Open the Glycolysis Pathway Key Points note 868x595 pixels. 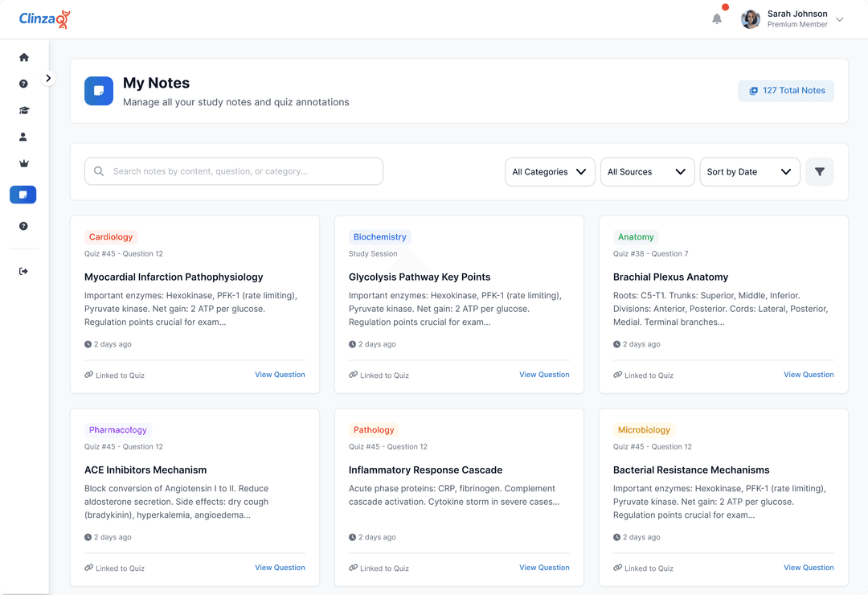coord(420,277)
